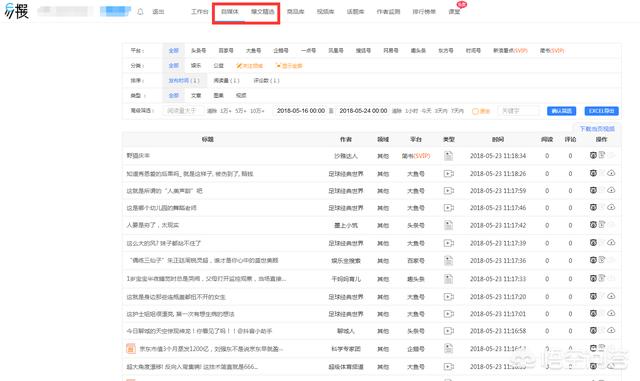Click the 时间 column header
The height and width of the screenshot is (381, 640).
498,139
